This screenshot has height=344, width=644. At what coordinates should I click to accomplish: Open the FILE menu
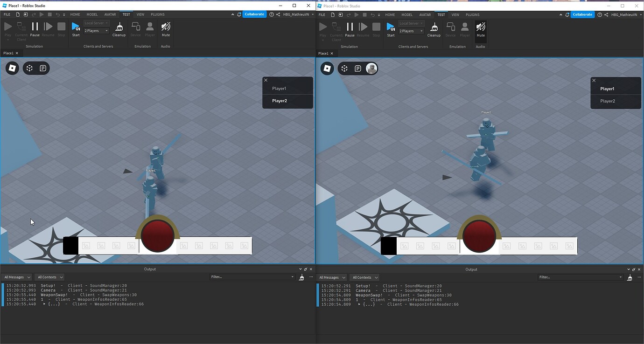coord(7,14)
